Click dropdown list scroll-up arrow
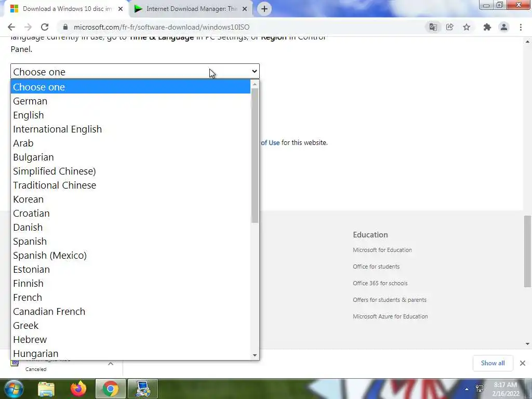 (x=255, y=84)
